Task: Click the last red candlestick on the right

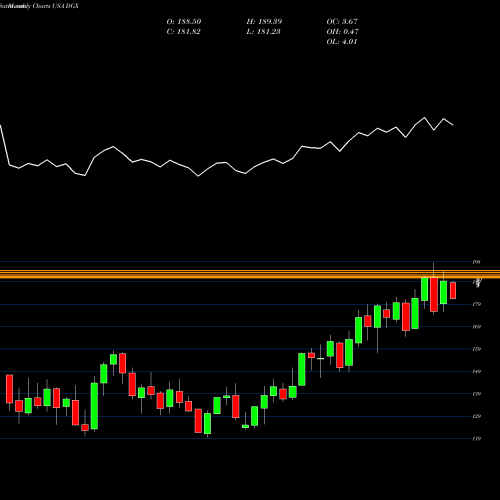Action: 453,290
